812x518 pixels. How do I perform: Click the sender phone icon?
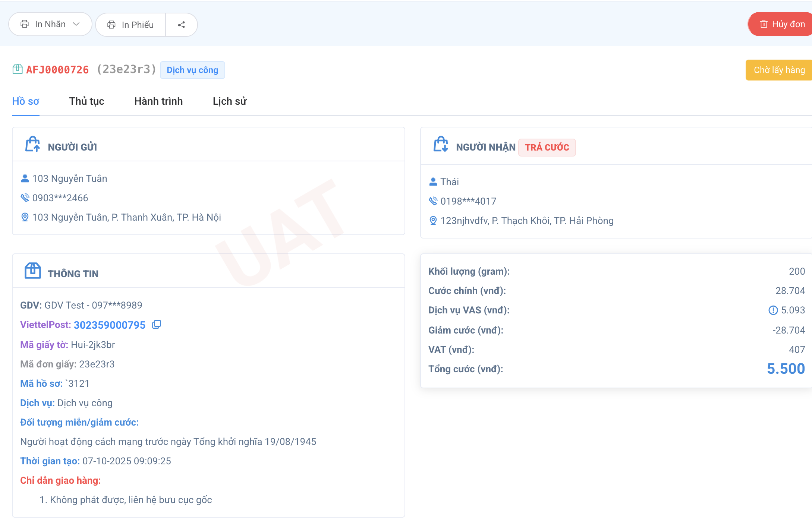(x=25, y=198)
